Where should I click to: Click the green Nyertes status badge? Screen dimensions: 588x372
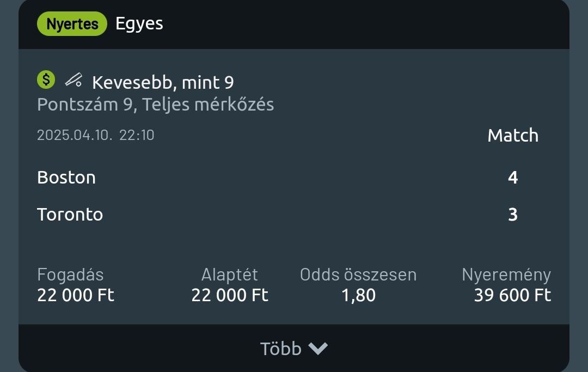pos(72,24)
